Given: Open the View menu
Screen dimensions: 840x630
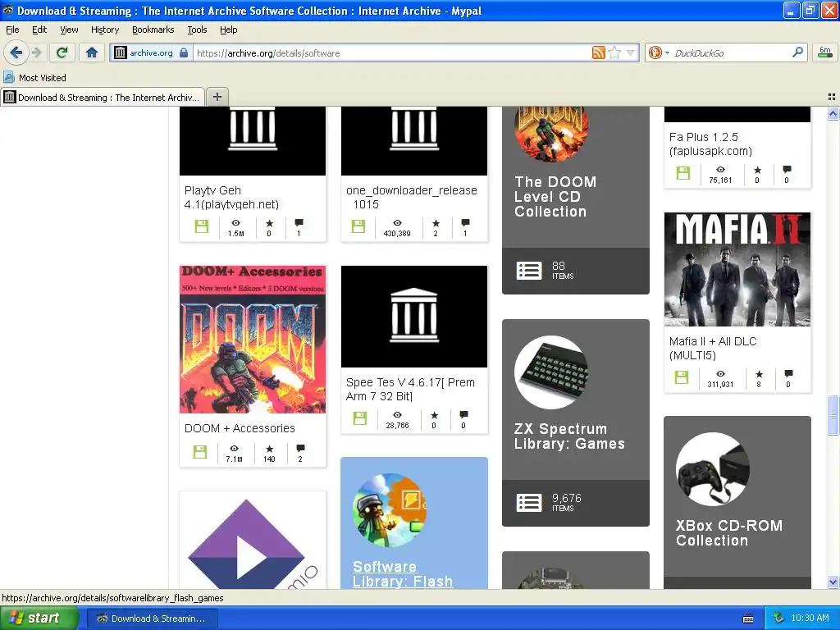Looking at the screenshot, I should point(69,30).
